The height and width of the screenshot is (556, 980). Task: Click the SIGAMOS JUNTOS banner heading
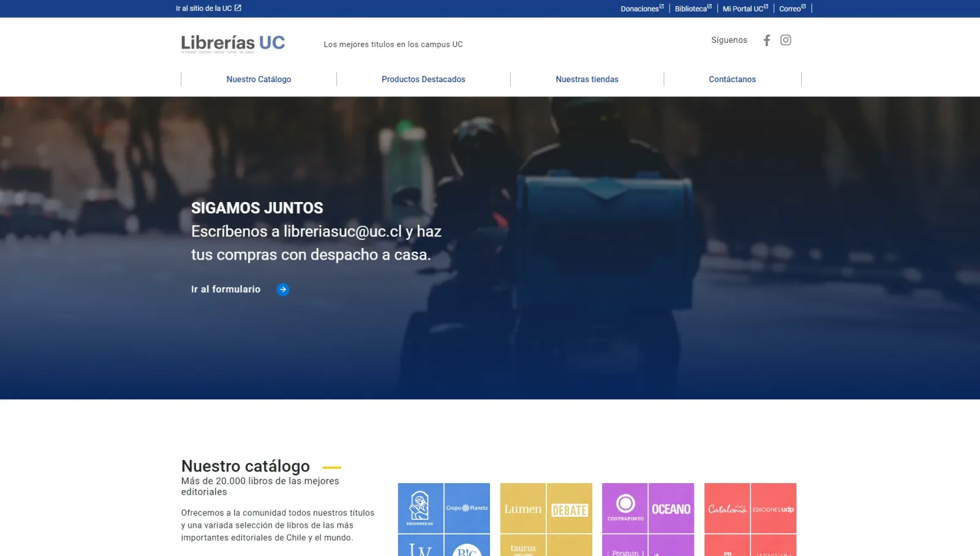tap(257, 208)
